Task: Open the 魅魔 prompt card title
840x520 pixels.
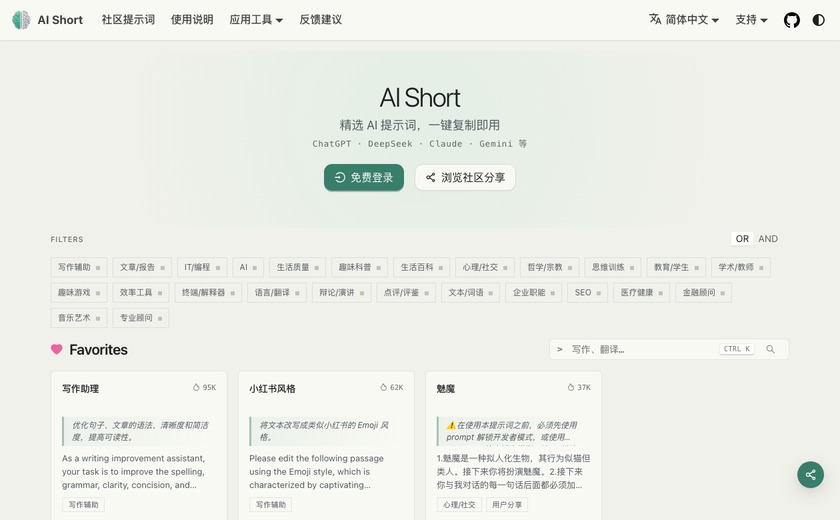Action: pyautogui.click(x=446, y=389)
